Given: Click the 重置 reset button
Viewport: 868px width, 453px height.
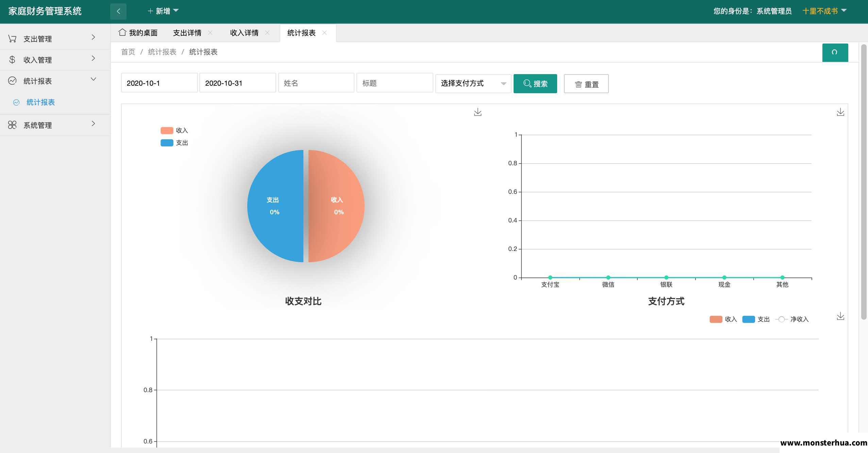Looking at the screenshot, I should (586, 84).
